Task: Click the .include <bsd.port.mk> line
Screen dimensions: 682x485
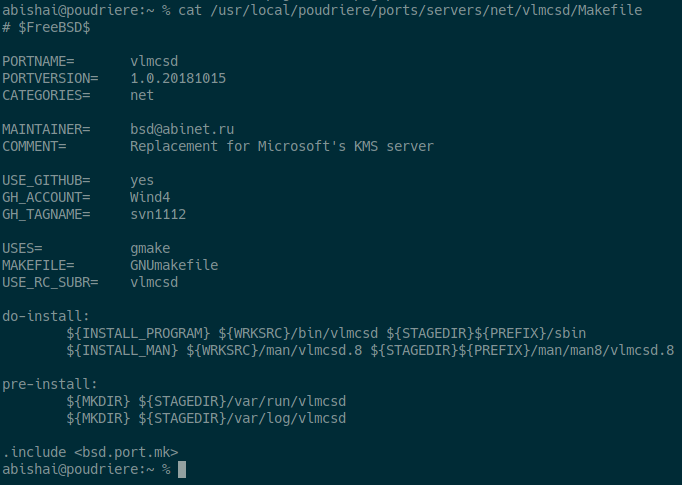Action: point(82,452)
